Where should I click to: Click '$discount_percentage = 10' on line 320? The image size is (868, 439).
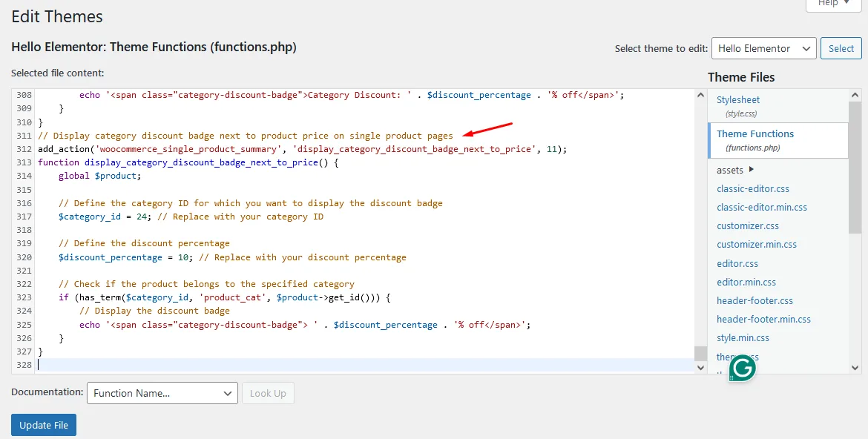click(124, 257)
